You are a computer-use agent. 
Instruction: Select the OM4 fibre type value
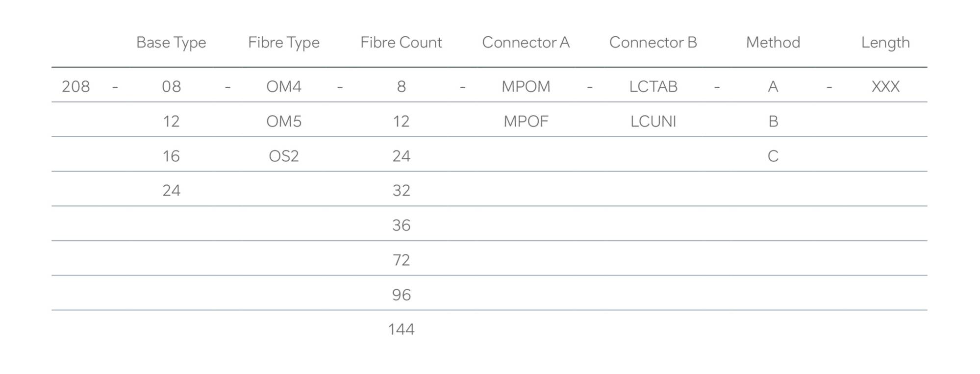pyautogui.click(x=284, y=86)
